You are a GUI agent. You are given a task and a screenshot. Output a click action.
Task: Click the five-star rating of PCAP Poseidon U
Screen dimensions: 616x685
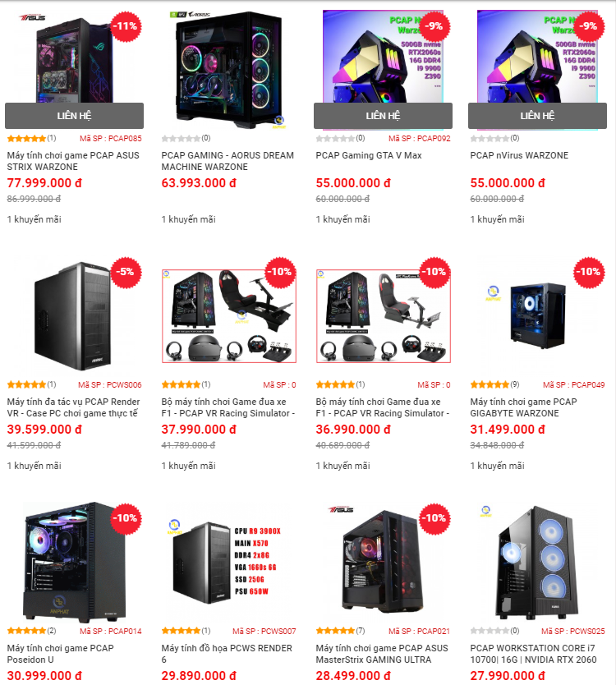pos(26,631)
